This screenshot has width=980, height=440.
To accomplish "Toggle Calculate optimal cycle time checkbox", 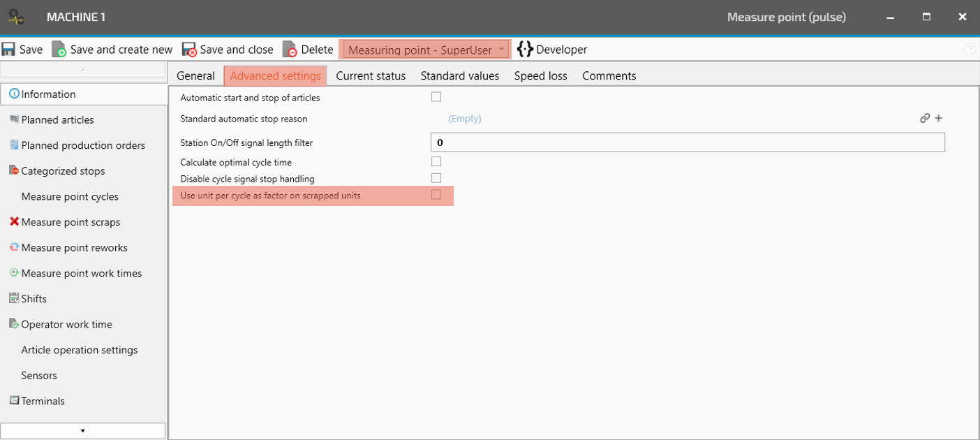I will coord(436,161).
